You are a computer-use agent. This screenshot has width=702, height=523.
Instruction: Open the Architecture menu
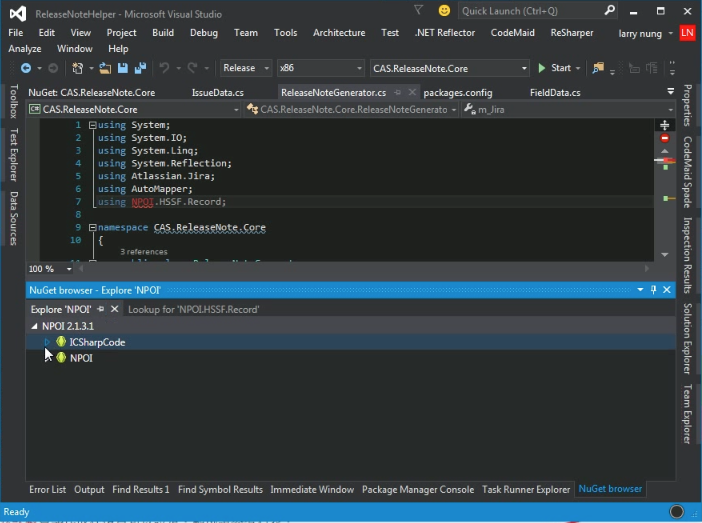tap(339, 33)
